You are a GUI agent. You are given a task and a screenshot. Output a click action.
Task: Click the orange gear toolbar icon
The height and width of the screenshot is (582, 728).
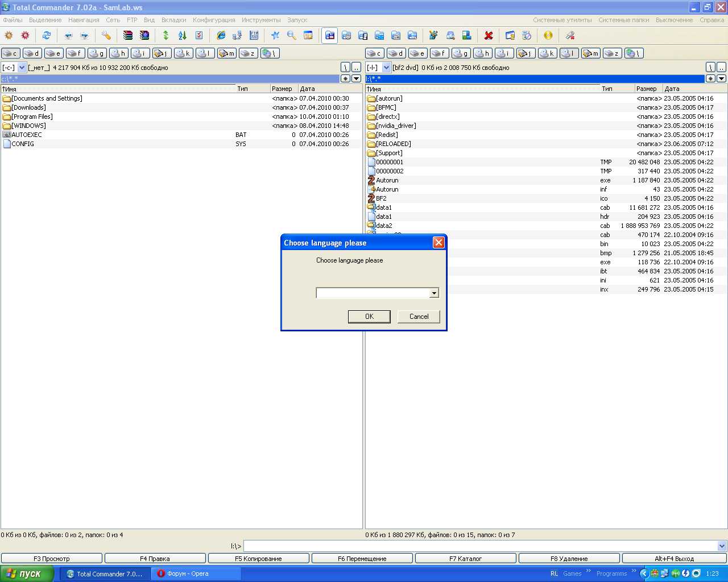pyautogui.click(x=9, y=35)
